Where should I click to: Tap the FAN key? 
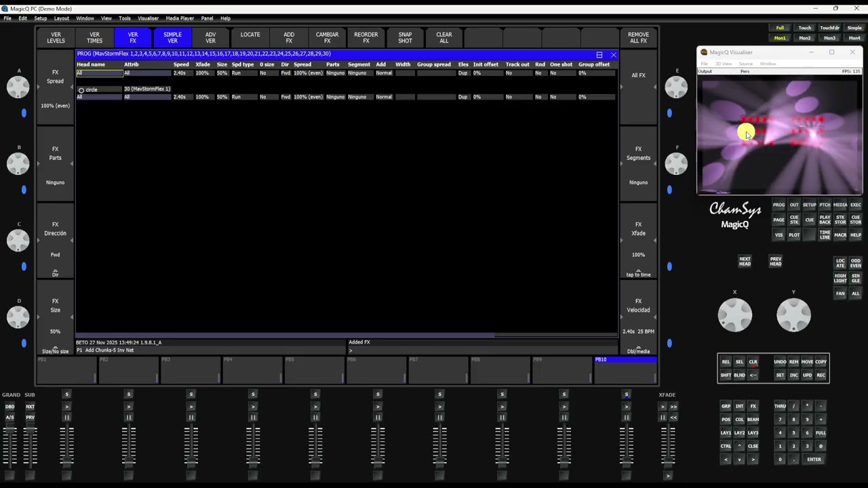(x=840, y=293)
